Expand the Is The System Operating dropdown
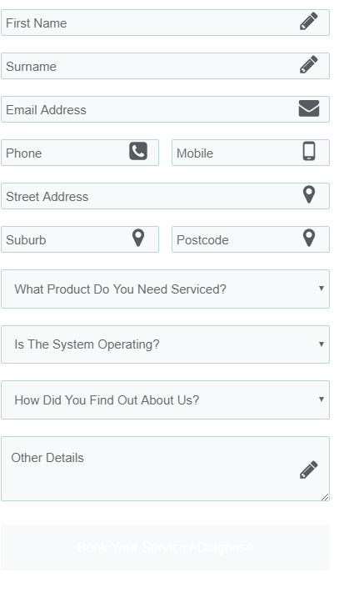Screen dimensions: 364x613 click(165, 344)
